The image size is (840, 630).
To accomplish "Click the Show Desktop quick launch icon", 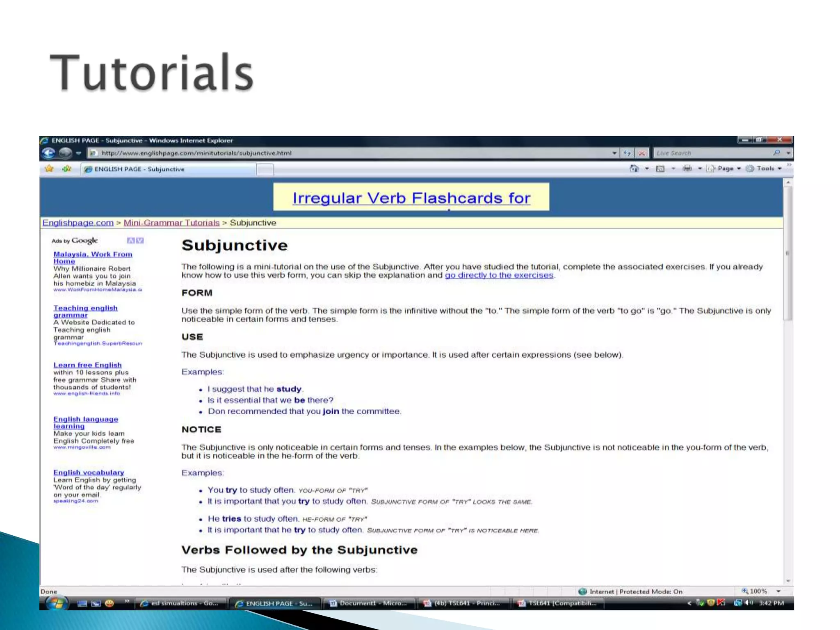I will [x=82, y=603].
